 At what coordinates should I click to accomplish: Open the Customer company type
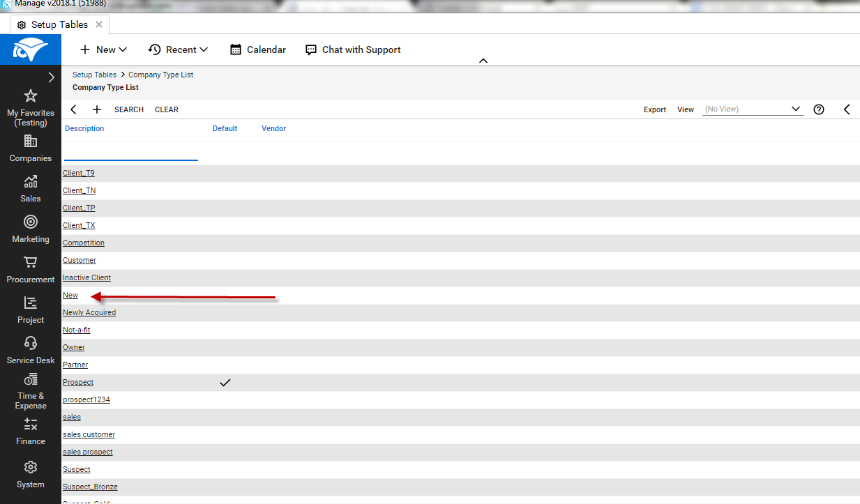click(x=80, y=260)
